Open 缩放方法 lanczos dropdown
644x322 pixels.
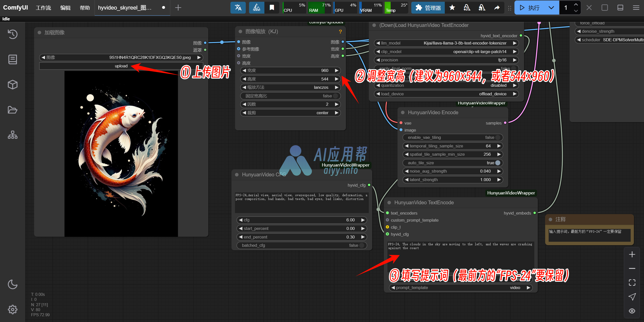(x=290, y=87)
